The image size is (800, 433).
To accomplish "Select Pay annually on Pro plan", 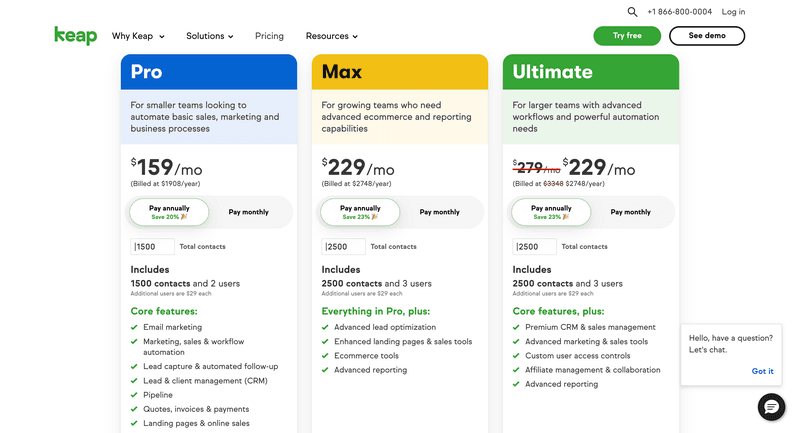I will (169, 212).
